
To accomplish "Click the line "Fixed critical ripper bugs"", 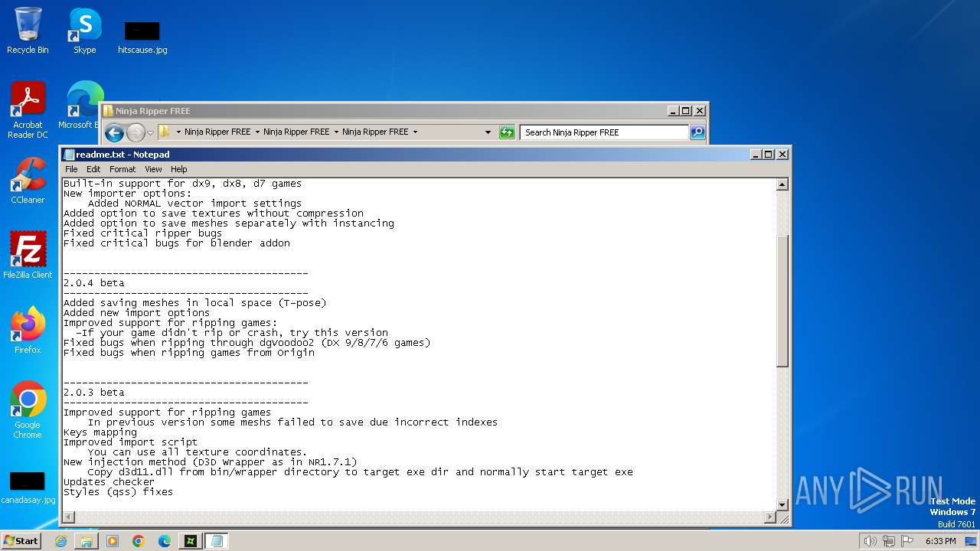I will coord(142,233).
